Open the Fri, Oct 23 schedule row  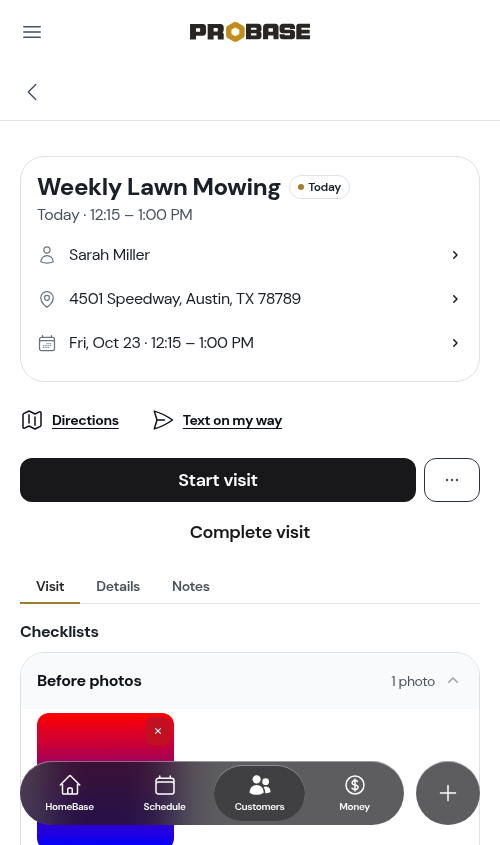pos(250,343)
